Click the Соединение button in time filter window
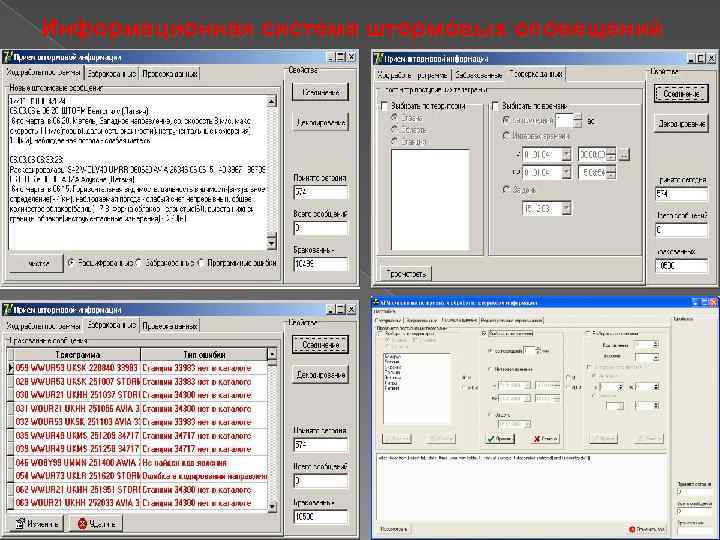Image resolution: width=720 pixels, height=540 pixels. tap(681, 94)
